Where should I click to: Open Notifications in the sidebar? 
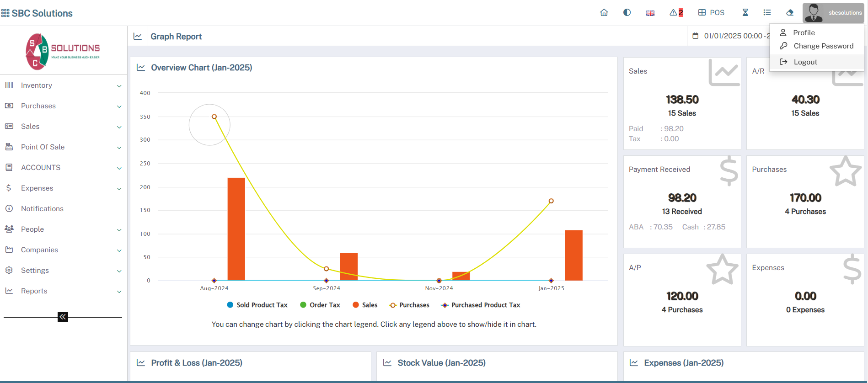42,209
